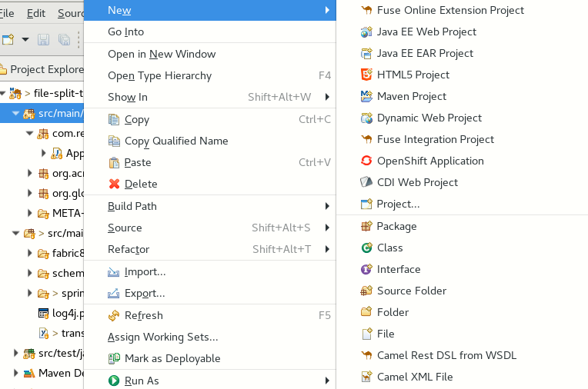Click the Maven Project icon
The width and height of the screenshot is (588, 389).
click(x=366, y=96)
